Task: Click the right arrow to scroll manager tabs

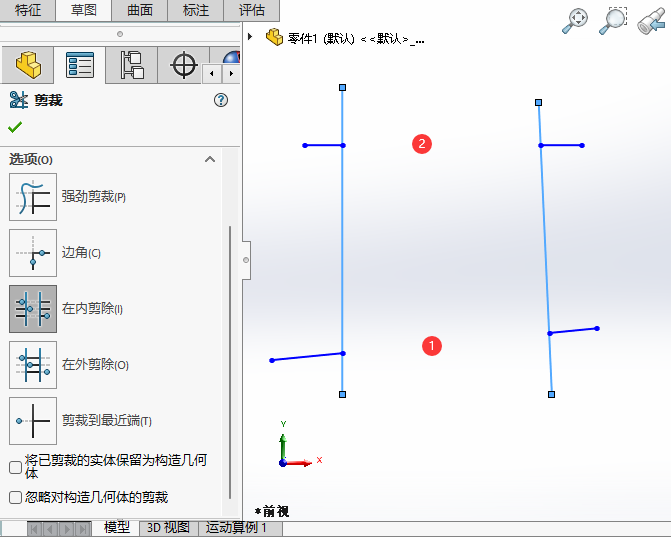Action: [x=231, y=74]
